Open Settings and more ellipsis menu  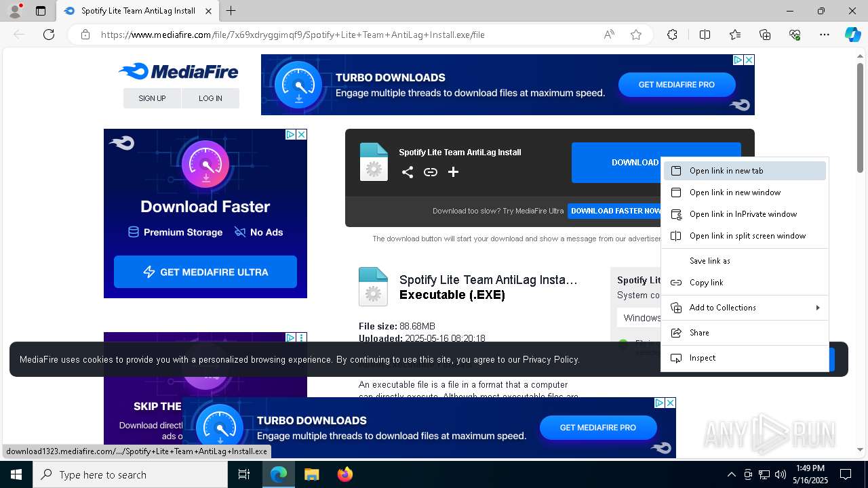tap(825, 35)
